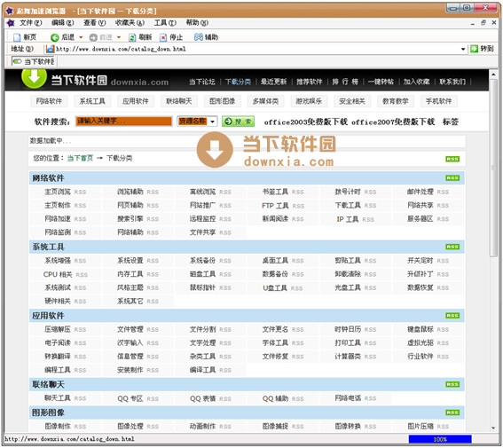Viewport: 503px width, 448px height.
Task: Click the RSS link next to FTP 工具
Action: coord(298,206)
